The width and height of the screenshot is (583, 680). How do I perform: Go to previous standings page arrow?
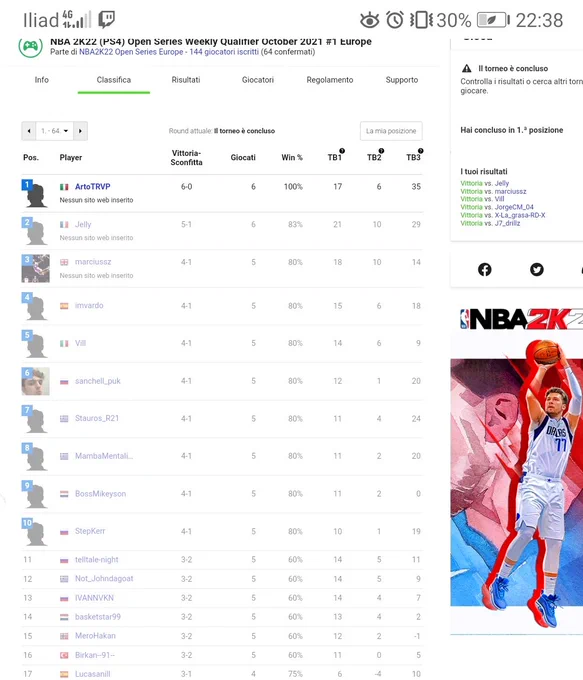coord(29,131)
